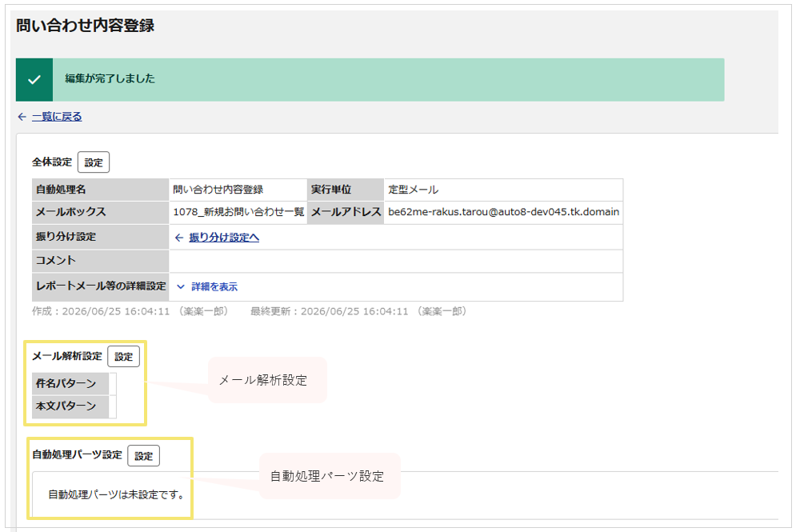Click 設定 button next to 全体設定
796x532 pixels.
(x=94, y=162)
